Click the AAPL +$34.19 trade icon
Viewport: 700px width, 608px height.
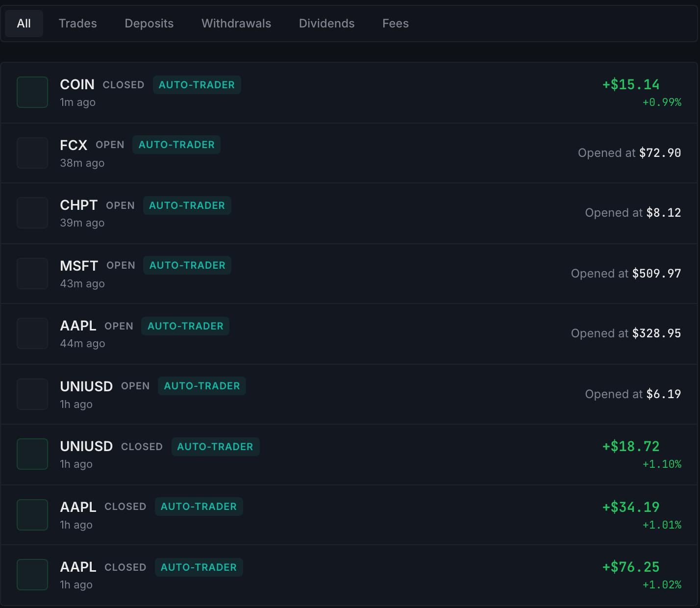pyautogui.click(x=32, y=515)
